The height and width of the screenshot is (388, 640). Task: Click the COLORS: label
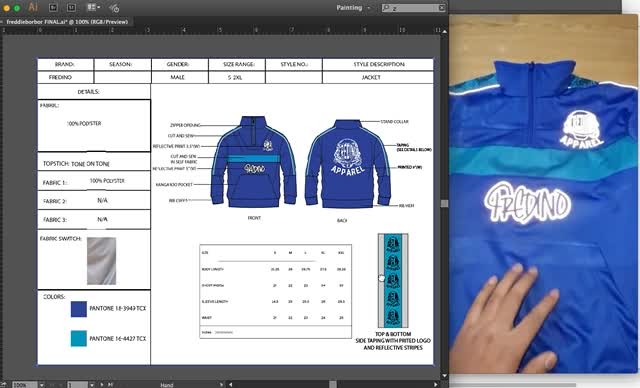(54, 297)
